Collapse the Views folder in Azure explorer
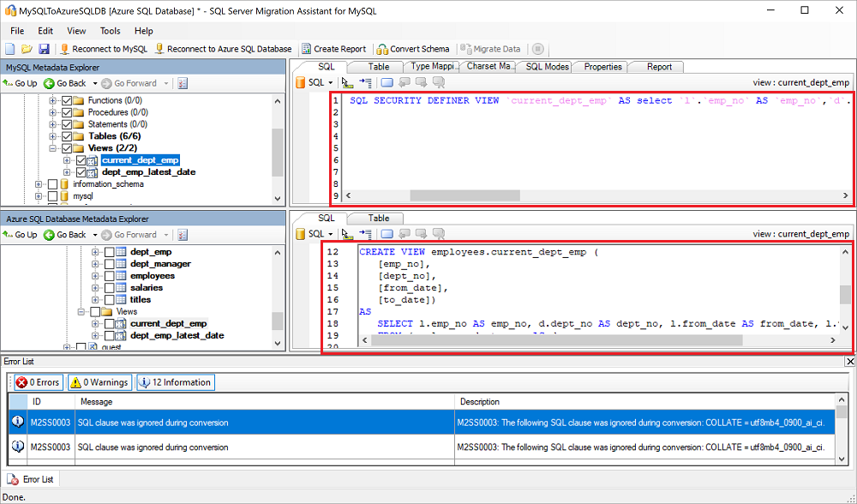This screenshot has width=857, height=504. [81, 310]
